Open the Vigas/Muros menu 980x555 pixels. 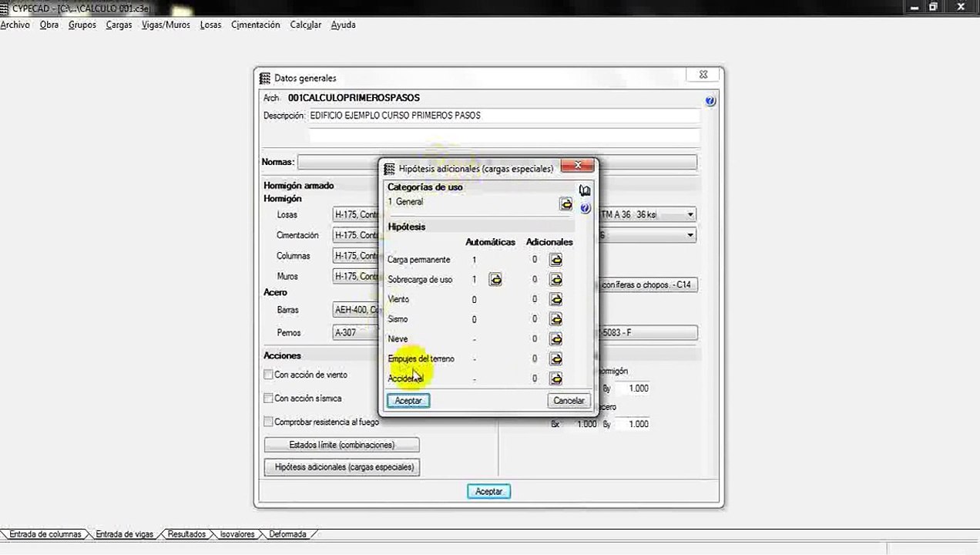pos(166,25)
